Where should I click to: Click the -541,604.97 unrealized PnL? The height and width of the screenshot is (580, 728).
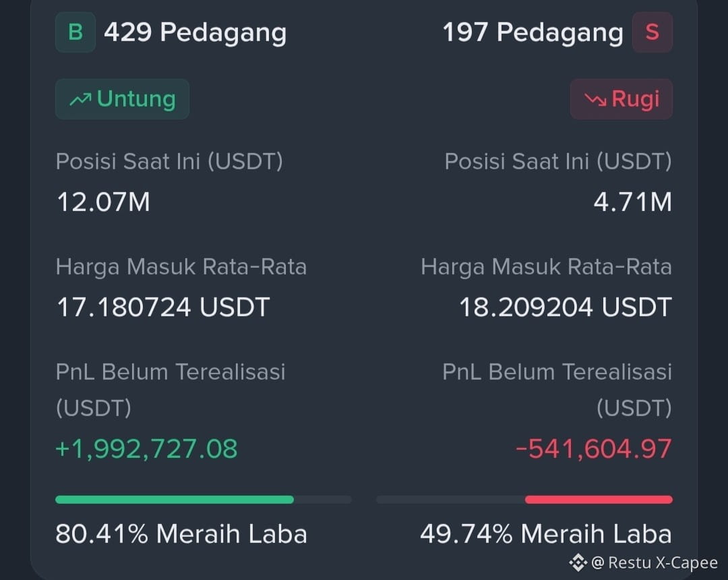point(594,449)
